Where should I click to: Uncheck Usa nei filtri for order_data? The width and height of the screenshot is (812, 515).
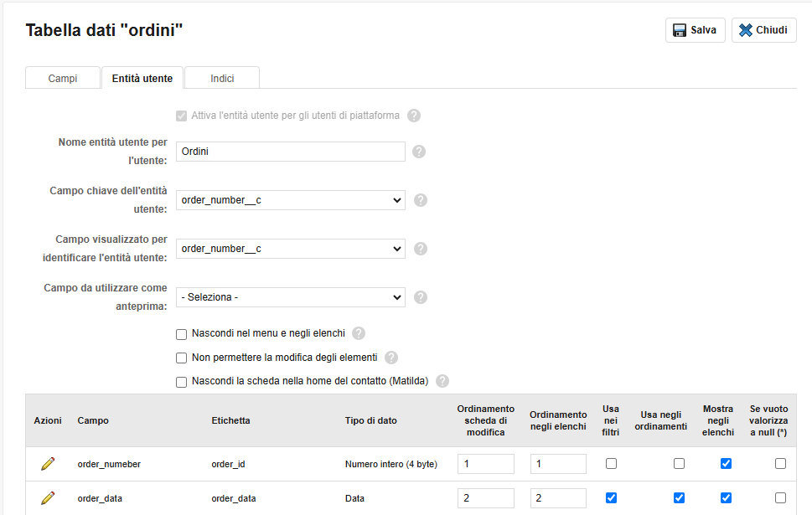pyautogui.click(x=611, y=497)
